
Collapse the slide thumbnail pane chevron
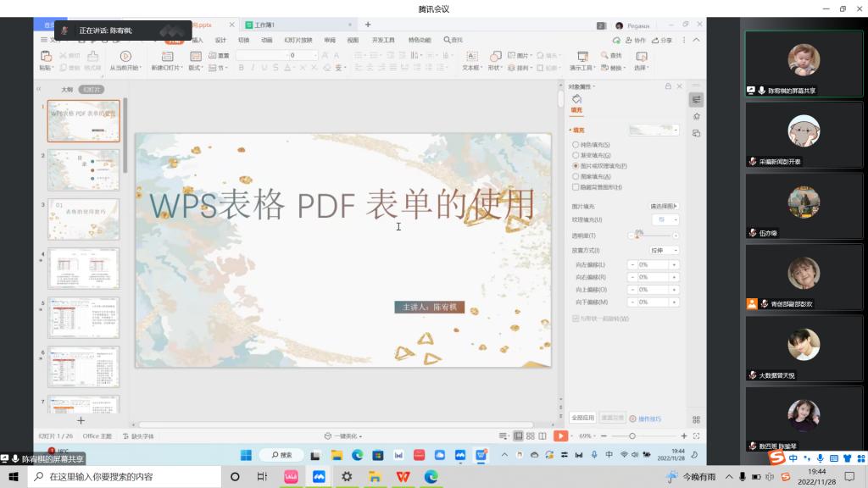(x=39, y=89)
